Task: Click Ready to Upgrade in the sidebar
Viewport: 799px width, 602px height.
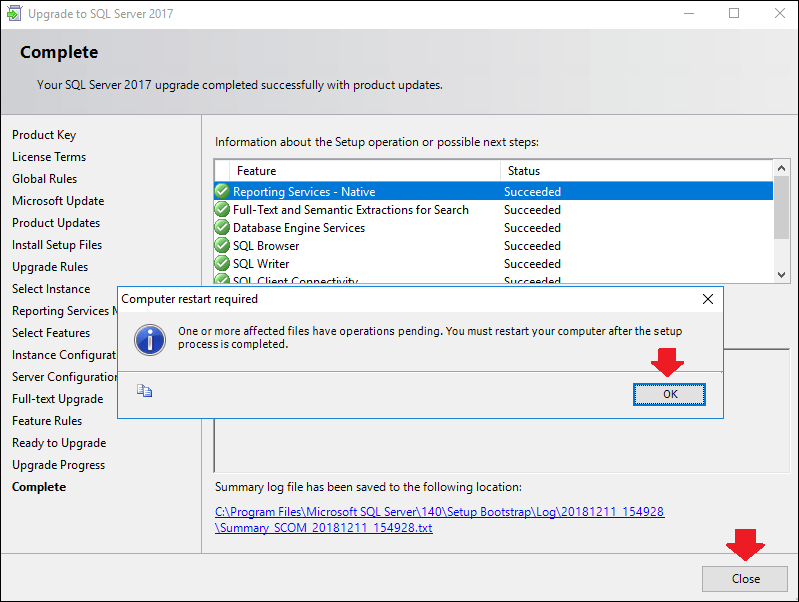Action: point(59,443)
